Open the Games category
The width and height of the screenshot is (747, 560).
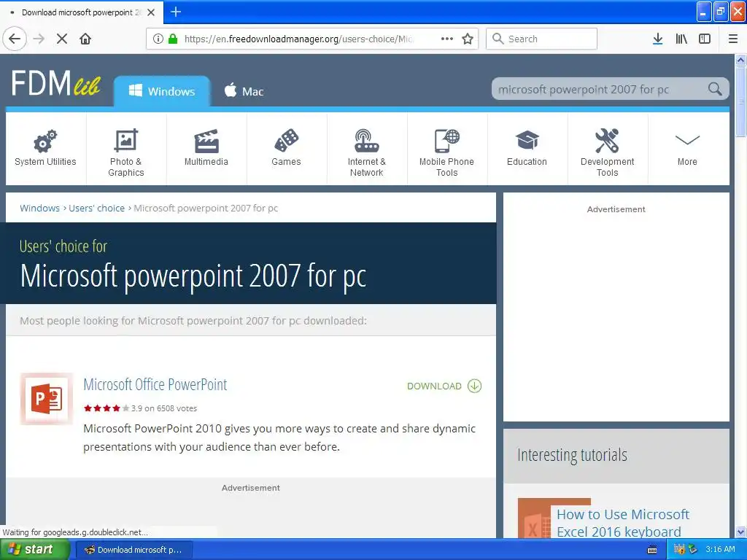tap(286, 148)
